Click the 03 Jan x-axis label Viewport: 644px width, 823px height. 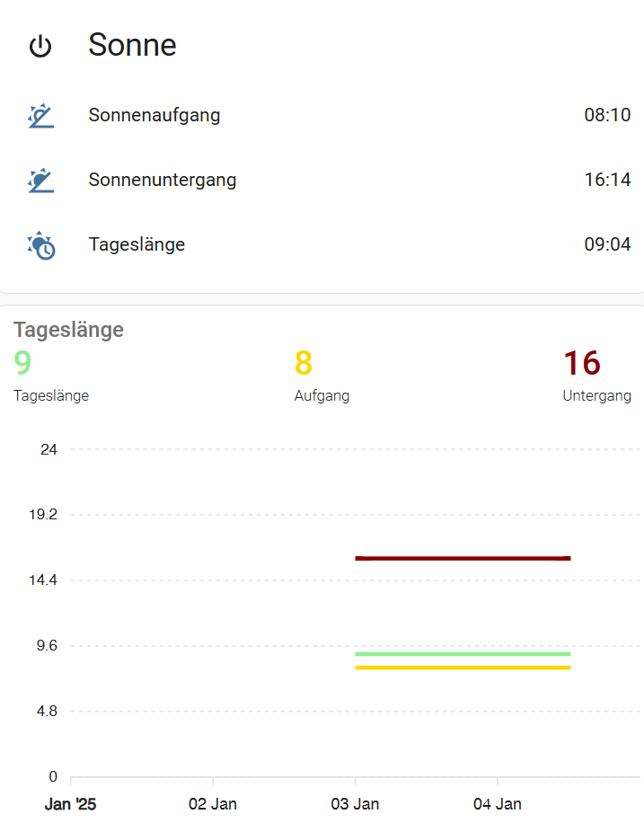pos(355,804)
